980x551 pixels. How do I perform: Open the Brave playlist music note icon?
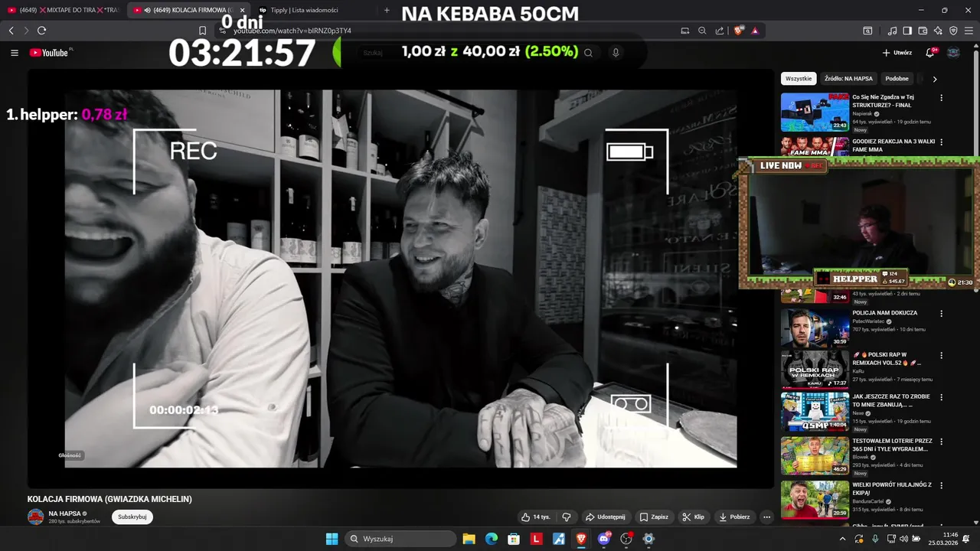coord(892,31)
